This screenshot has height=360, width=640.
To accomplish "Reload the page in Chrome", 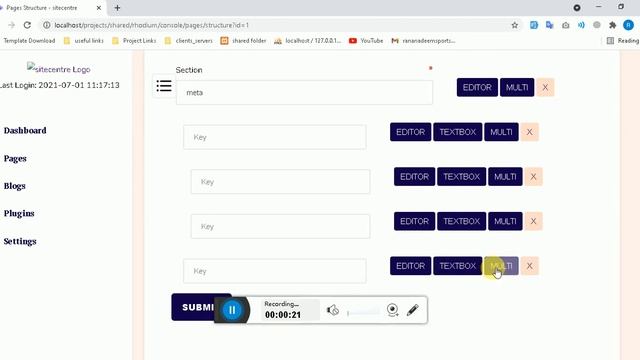I will [x=27, y=25].
